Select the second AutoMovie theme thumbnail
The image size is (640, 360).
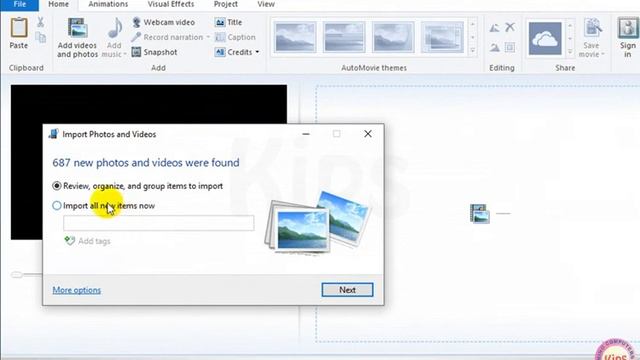click(344, 37)
